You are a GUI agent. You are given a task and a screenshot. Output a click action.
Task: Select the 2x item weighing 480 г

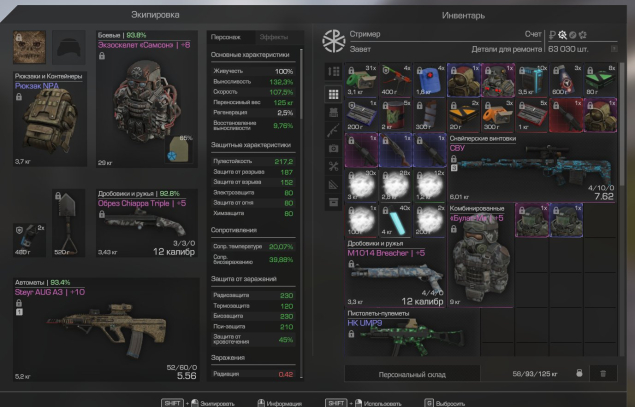(29, 240)
